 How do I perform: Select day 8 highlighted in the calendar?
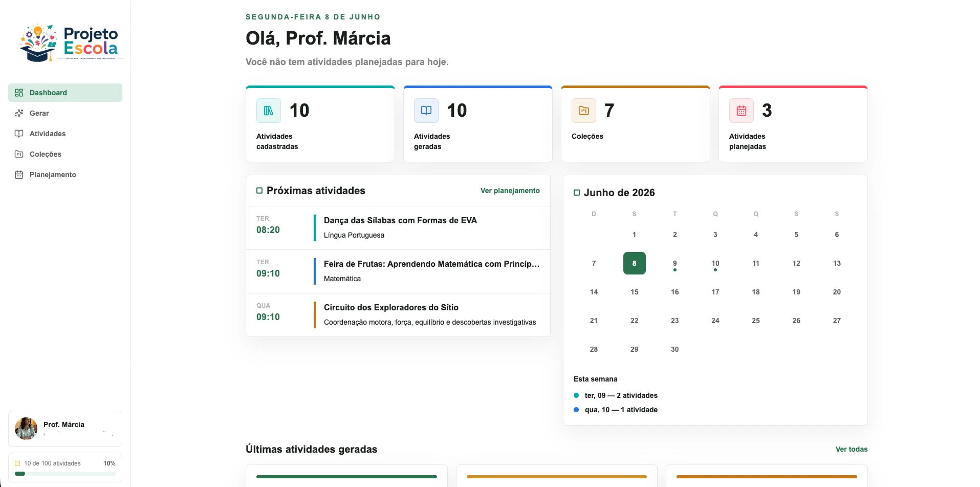click(x=634, y=263)
